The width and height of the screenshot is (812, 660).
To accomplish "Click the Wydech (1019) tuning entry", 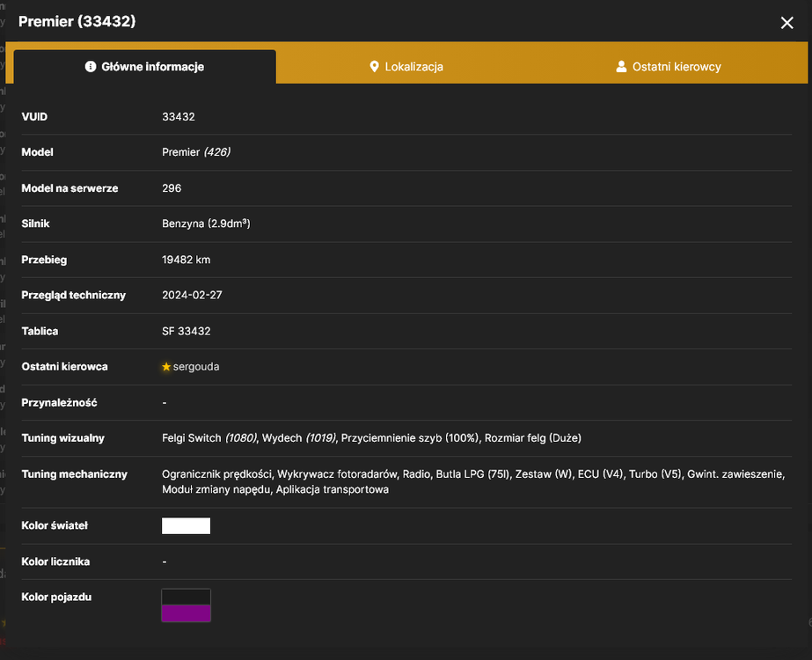I will tap(299, 438).
